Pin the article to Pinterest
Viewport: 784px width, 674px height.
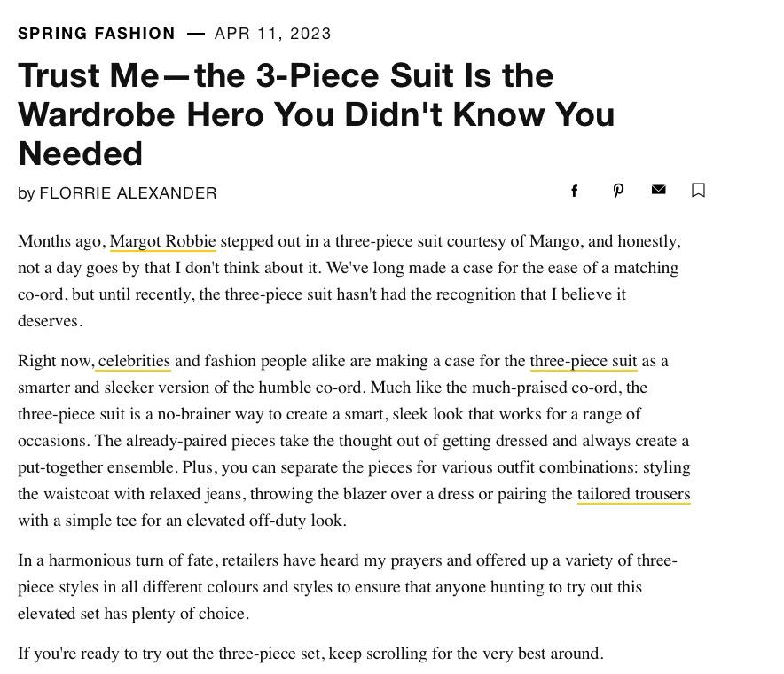point(618,191)
